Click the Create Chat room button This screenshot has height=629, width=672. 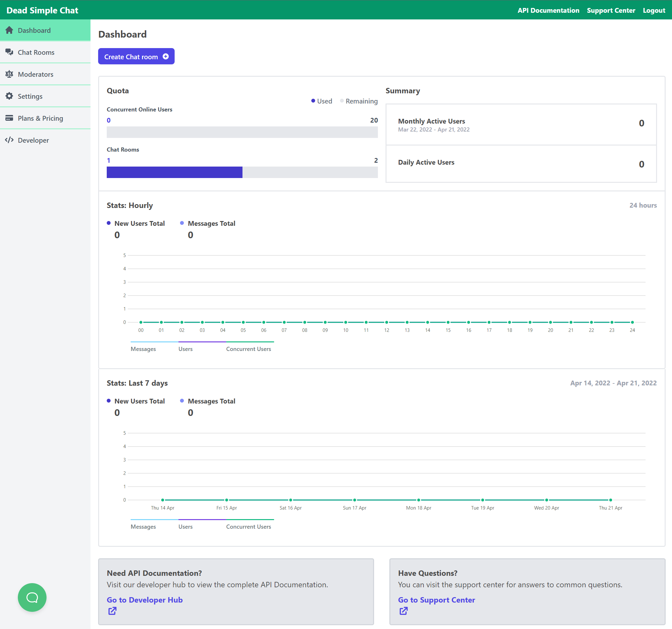136,56
